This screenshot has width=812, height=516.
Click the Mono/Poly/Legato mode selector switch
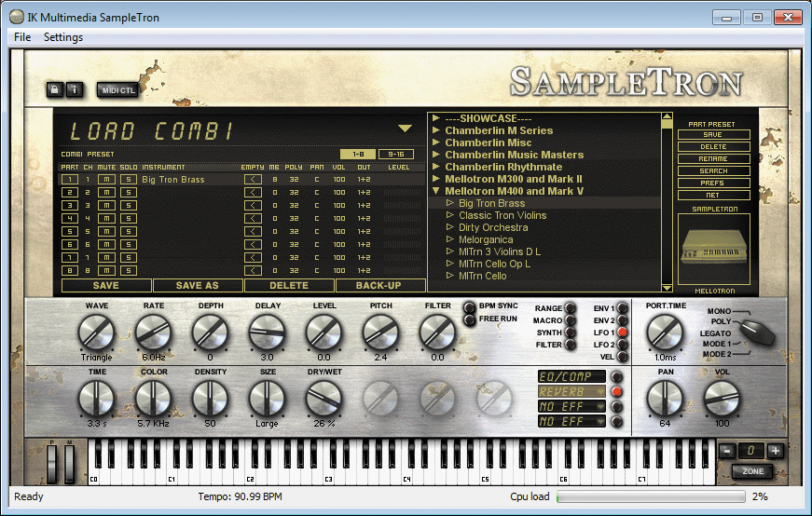(x=757, y=333)
